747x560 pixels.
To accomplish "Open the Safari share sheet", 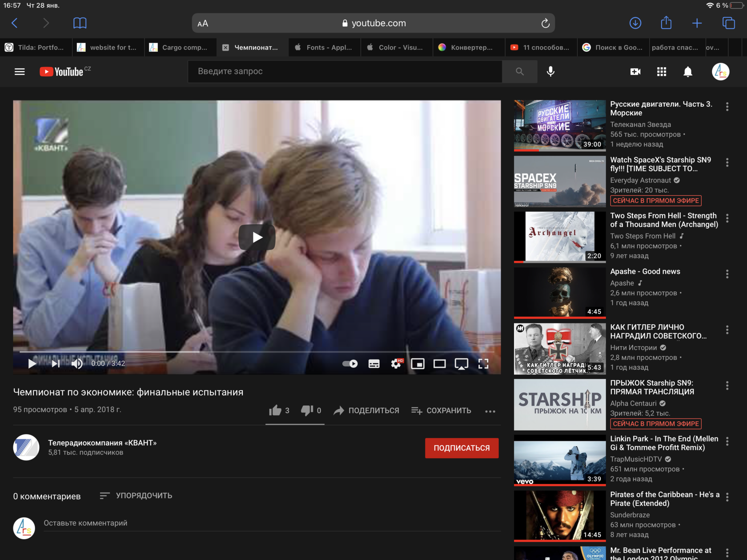I will pyautogui.click(x=666, y=23).
